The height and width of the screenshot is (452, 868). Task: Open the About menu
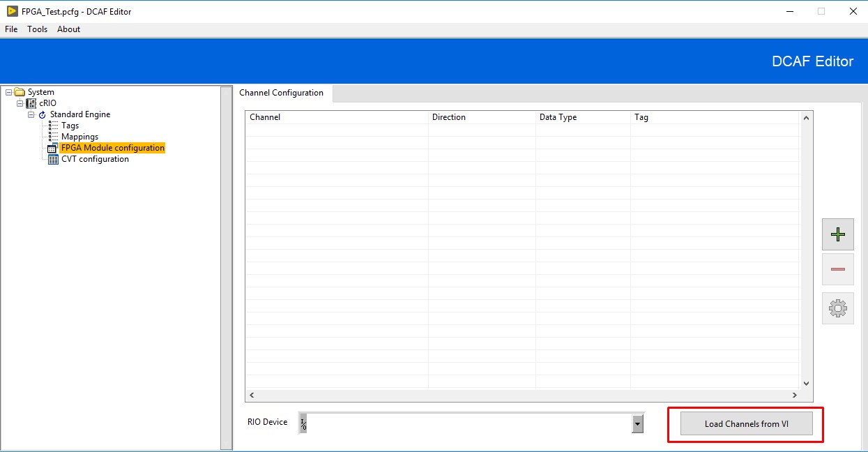coord(68,29)
